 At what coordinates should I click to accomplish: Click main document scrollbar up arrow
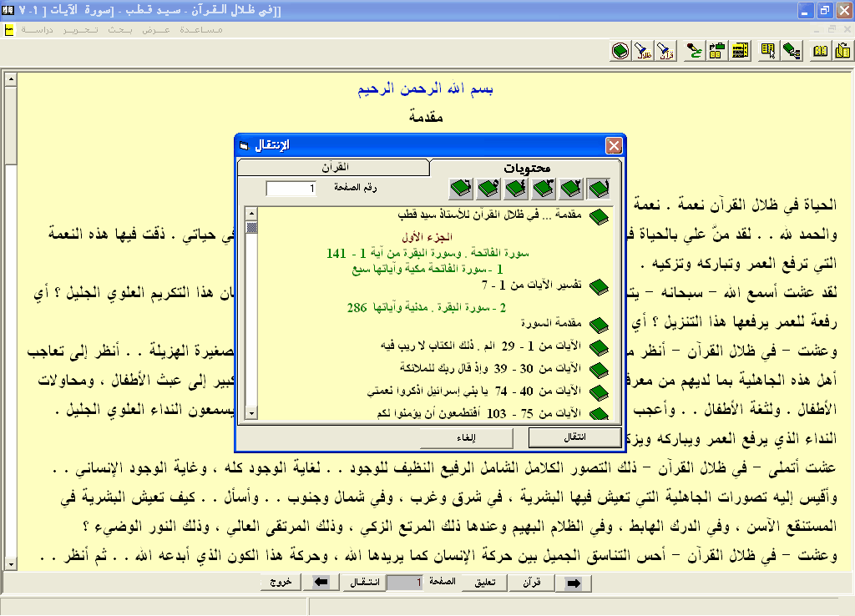pyautogui.click(x=10, y=80)
